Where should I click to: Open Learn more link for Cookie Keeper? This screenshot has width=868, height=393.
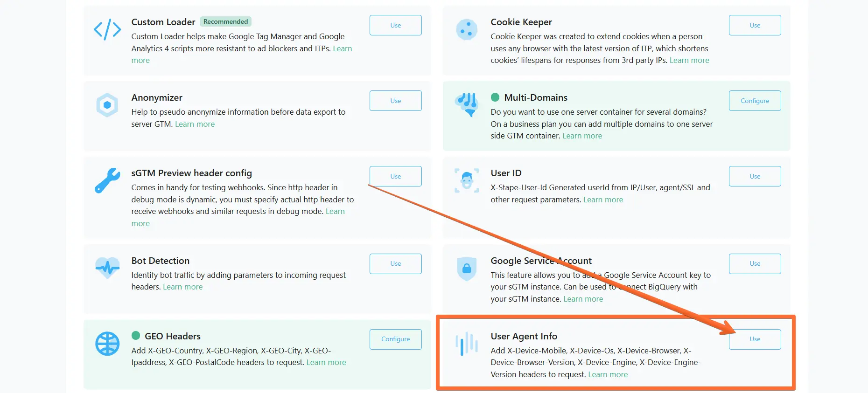tap(689, 60)
